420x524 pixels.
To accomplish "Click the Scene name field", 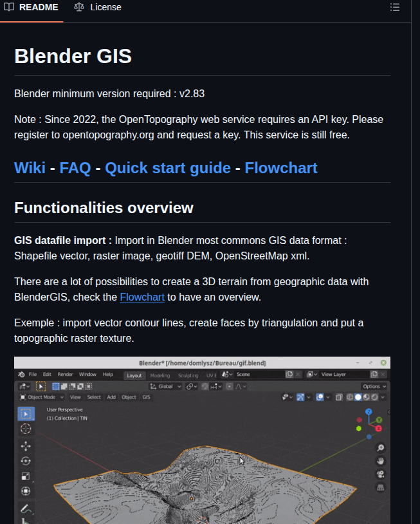I will [259, 374].
